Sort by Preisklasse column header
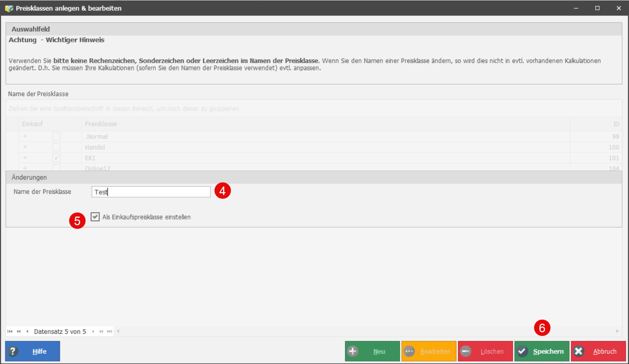 click(x=326, y=124)
